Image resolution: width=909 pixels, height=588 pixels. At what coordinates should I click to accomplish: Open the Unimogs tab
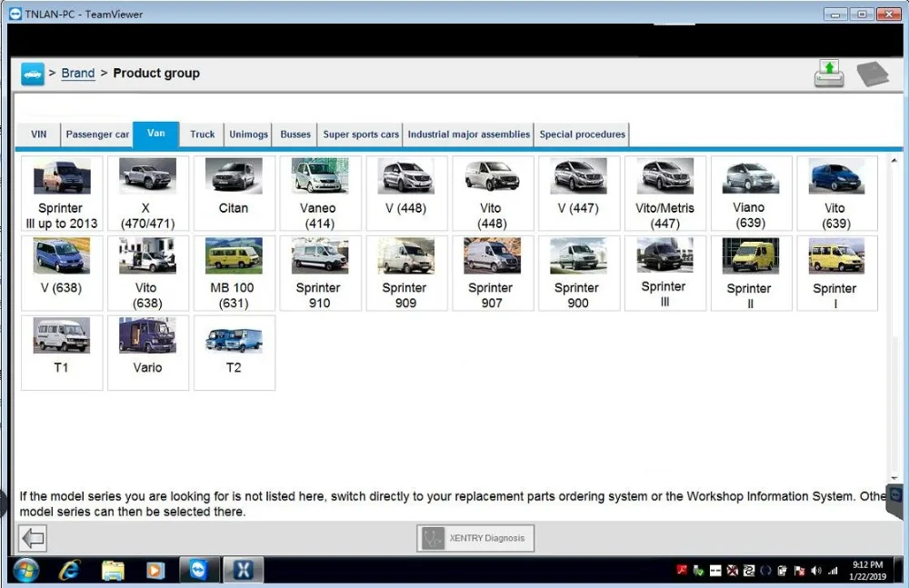pos(248,135)
